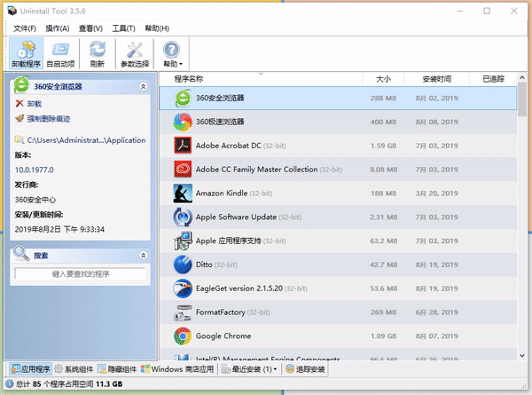Open the 文件(F) menu
The height and width of the screenshot is (395, 532).
point(25,28)
